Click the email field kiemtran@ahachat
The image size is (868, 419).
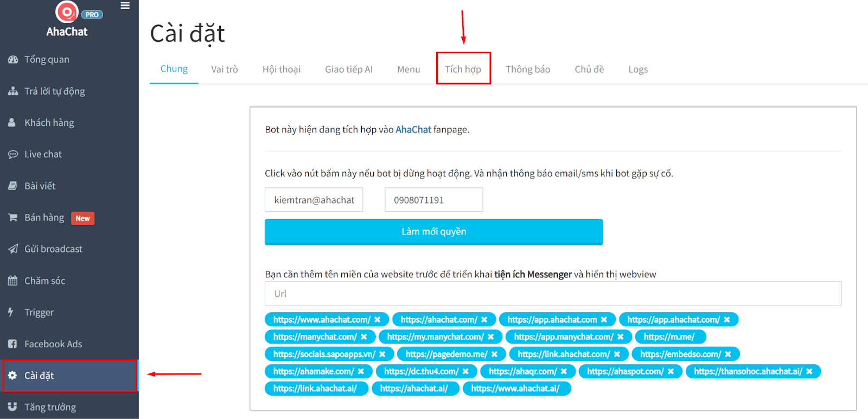tap(314, 200)
